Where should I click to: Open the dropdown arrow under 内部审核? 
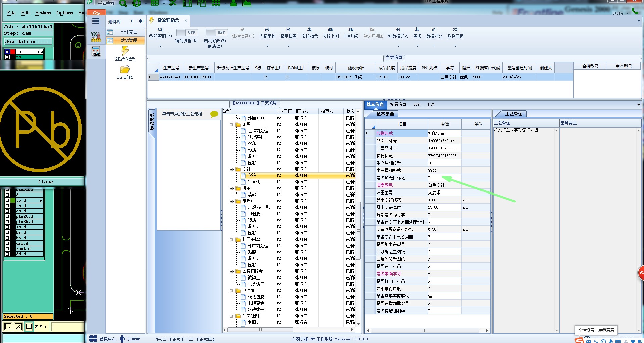point(267,46)
